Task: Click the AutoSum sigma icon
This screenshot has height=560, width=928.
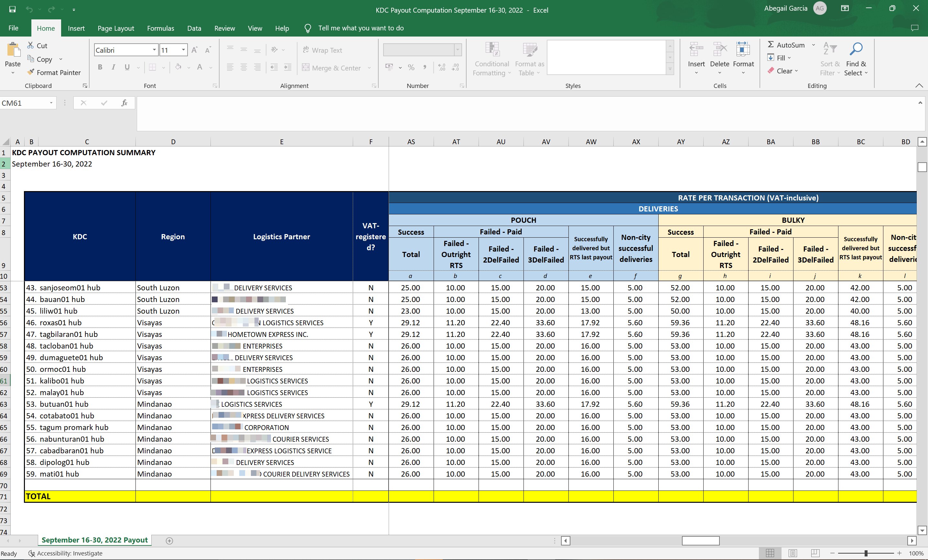Action: point(771,45)
